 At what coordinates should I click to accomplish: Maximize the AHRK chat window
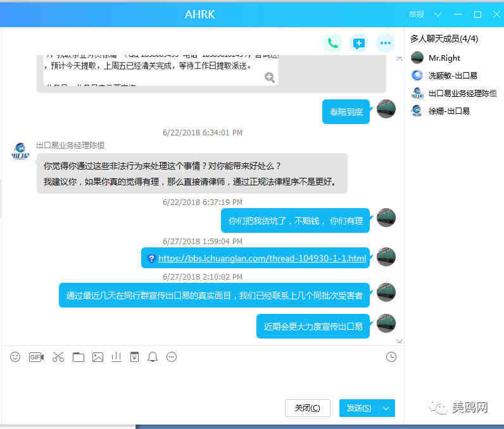(x=477, y=15)
